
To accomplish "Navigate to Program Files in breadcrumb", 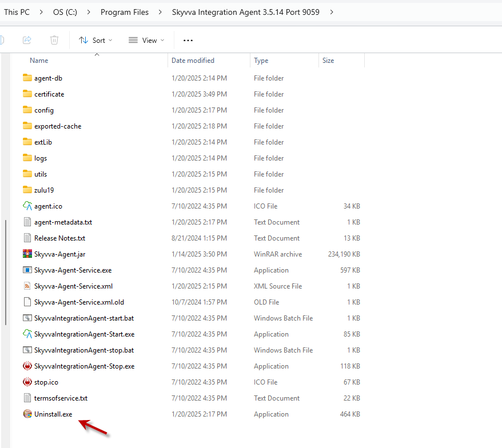I will [124, 12].
